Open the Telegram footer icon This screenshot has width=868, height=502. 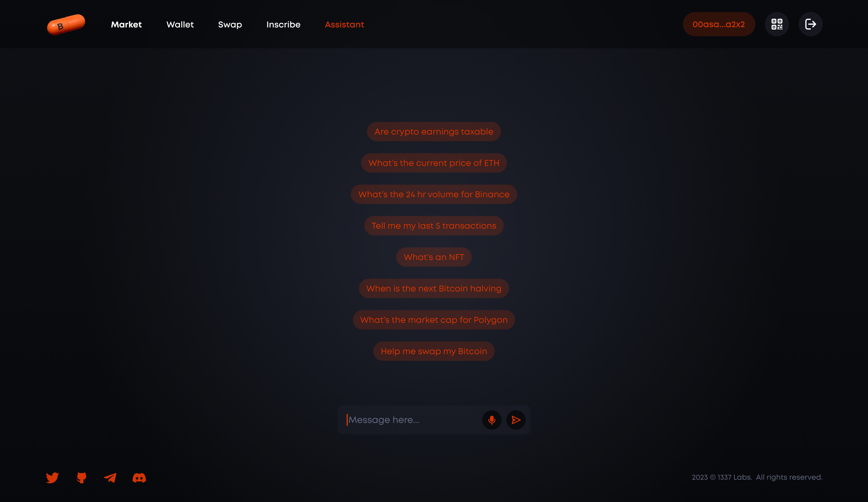pos(110,478)
